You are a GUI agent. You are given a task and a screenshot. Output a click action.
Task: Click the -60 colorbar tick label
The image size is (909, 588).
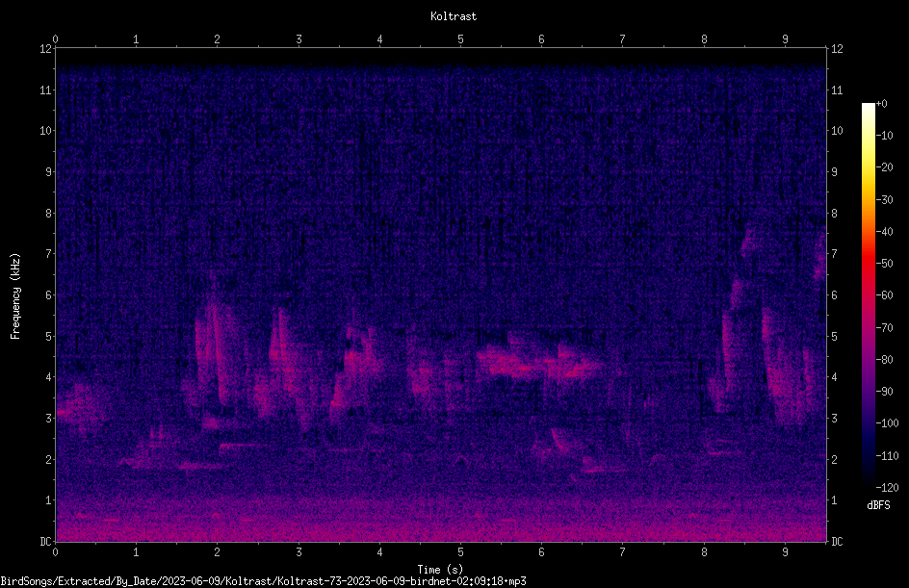tap(884, 295)
